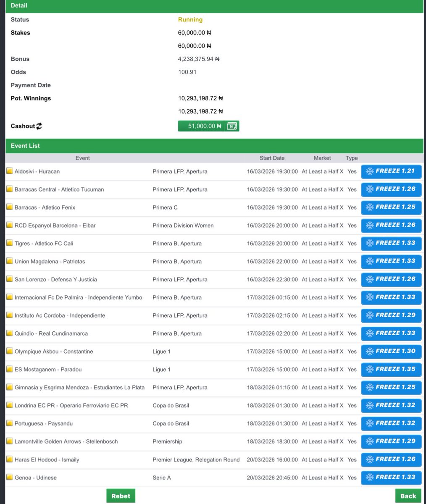426x504 pixels.
Task: Freeze Haras El Hodood - Ismaily at 1.26
Action: point(391,459)
